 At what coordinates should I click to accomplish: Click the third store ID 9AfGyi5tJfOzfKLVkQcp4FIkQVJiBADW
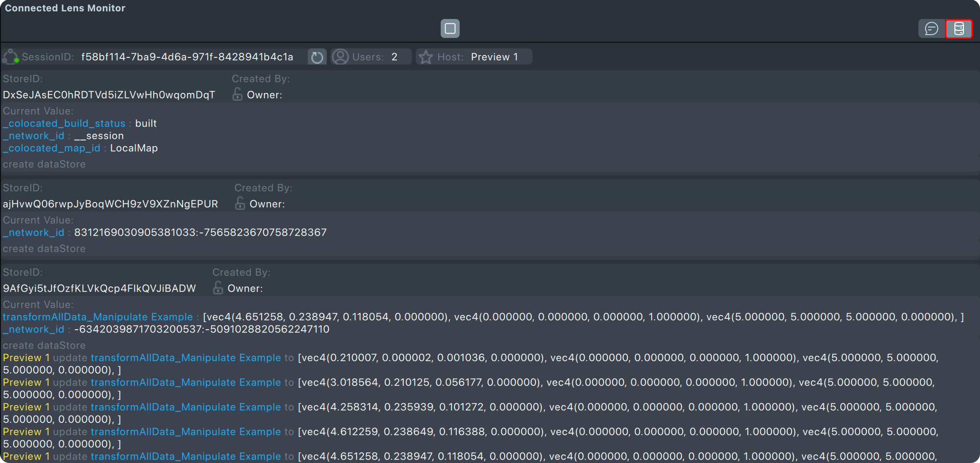(x=100, y=288)
